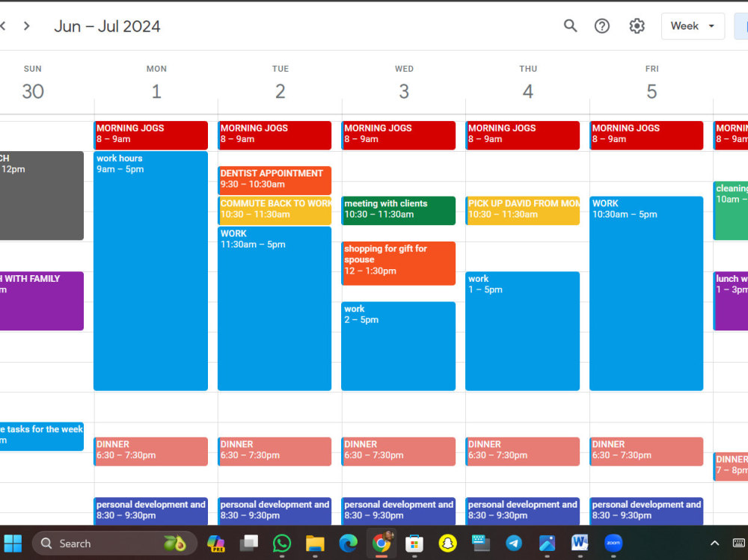Open Sunday's gray event ending 12pm

[x=41, y=196]
